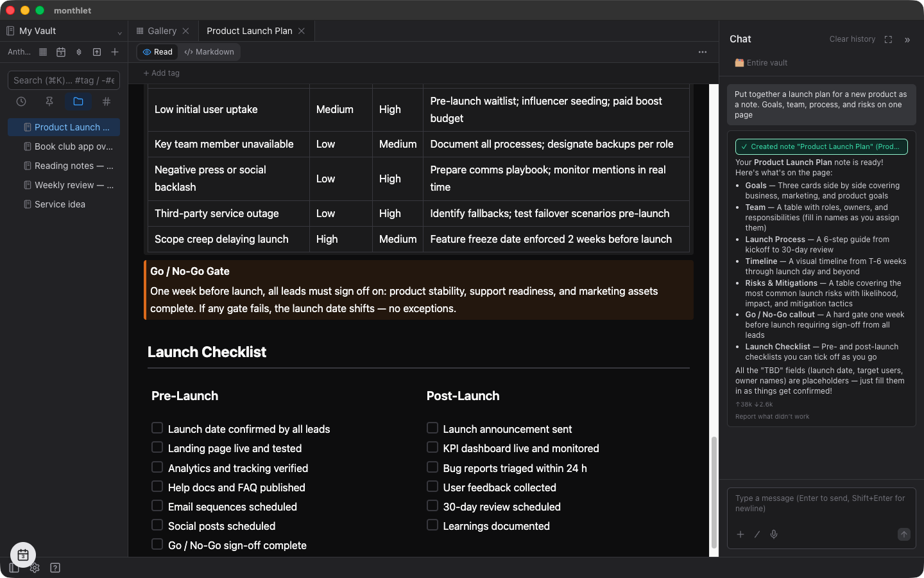Check 'Launch date confirmed by all leads'
Screen dimensions: 924x578
(157, 428)
